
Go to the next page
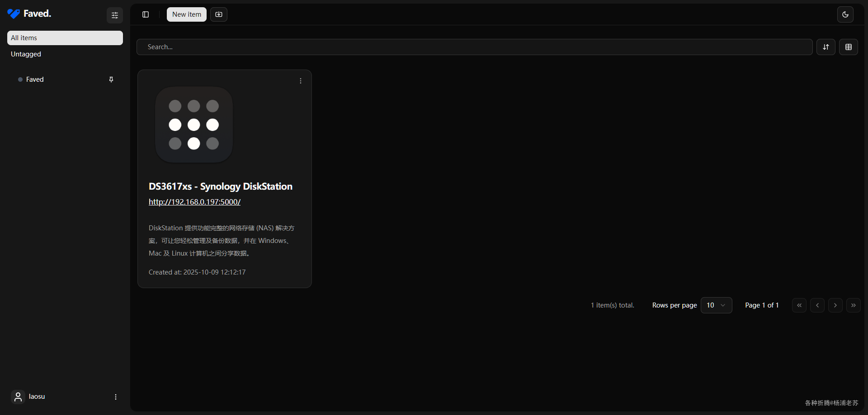[x=835, y=305]
